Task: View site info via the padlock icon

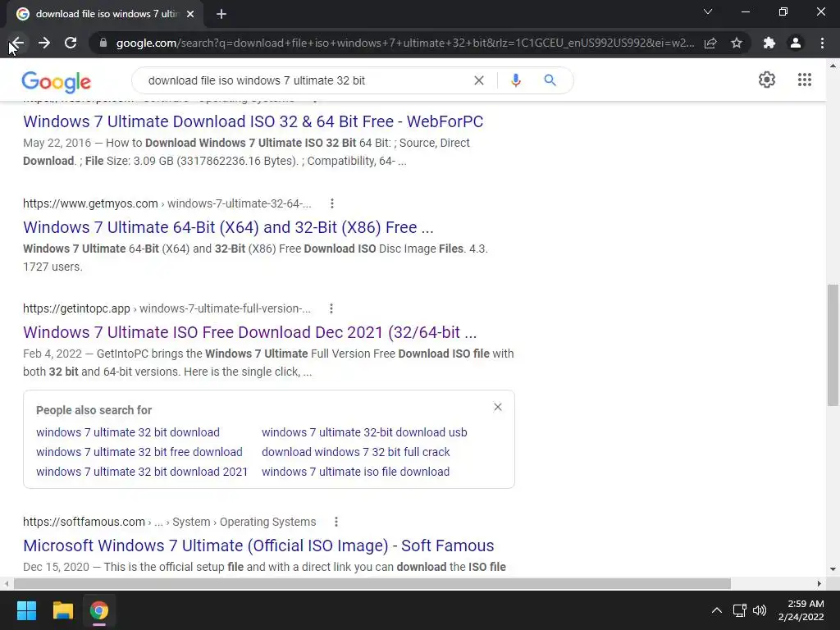Action: [103, 43]
